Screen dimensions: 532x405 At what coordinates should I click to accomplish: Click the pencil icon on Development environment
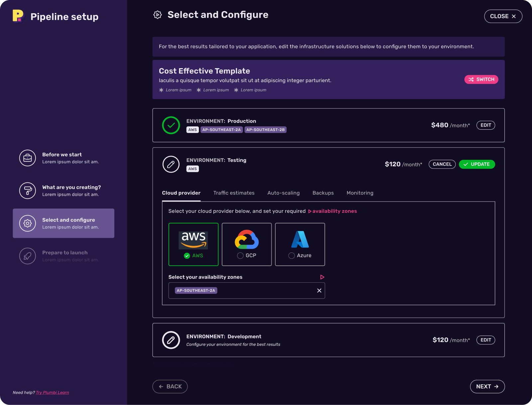171,340
